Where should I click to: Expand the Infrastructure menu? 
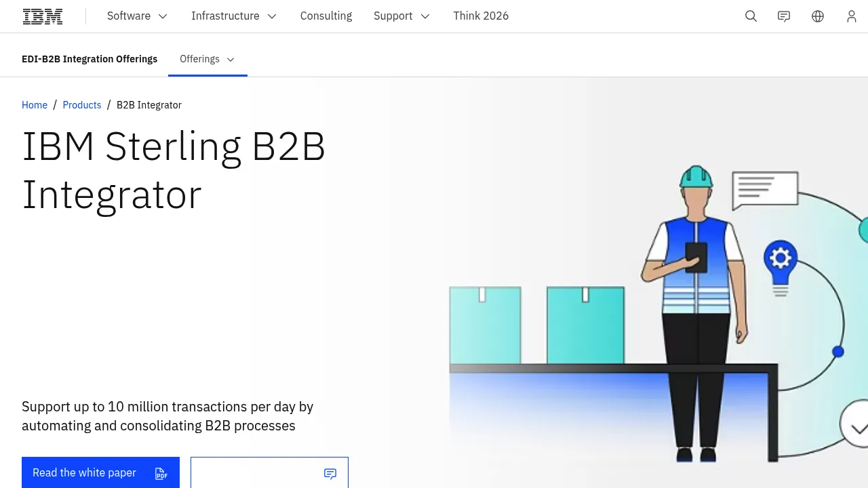click(234, 16)
